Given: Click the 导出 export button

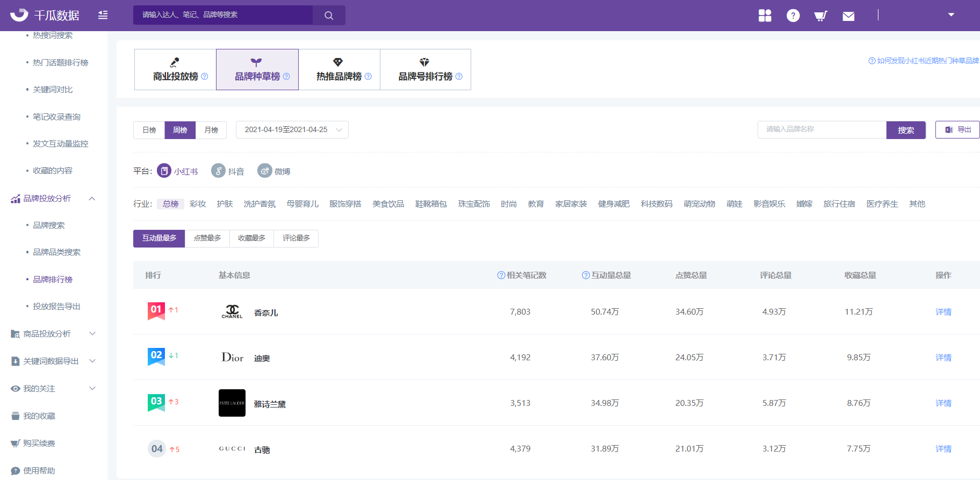Looking at the screenshot, I should [x=957, y=130].
